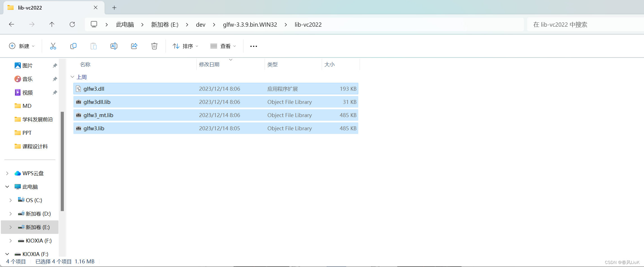
Task: Open 学科发展前沿 folder in sidebar
Action: 37,119
